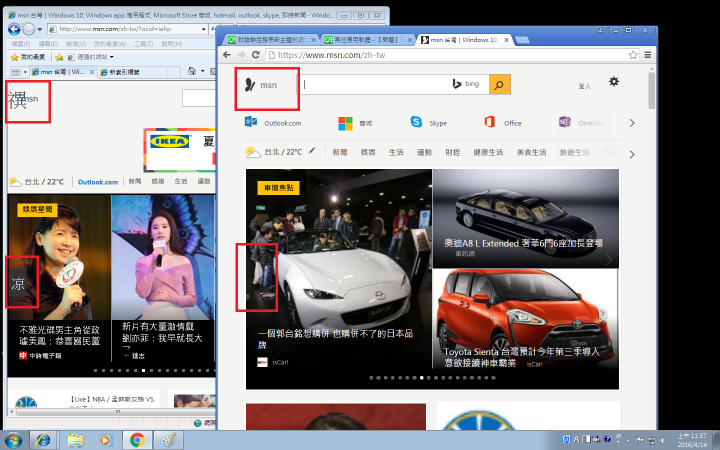Screen dimensions: 720x450
Task: Expand the IE tab list dropdown arrow
Action: [x=25, y=72]
